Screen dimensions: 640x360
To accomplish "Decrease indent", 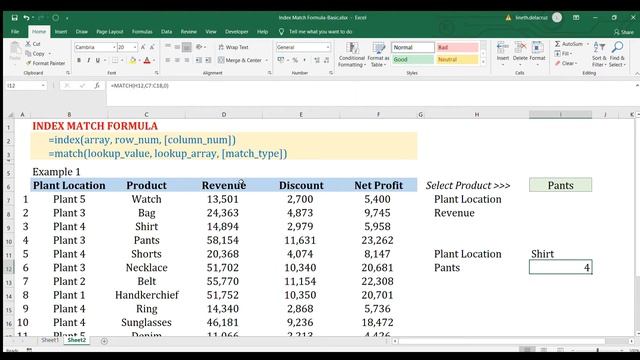I will coord(199,60).
